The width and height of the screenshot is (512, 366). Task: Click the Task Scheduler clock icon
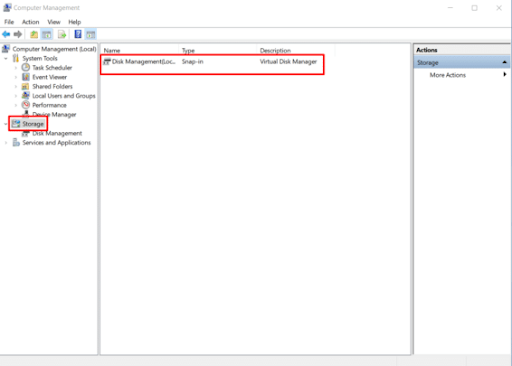(26, 67)
